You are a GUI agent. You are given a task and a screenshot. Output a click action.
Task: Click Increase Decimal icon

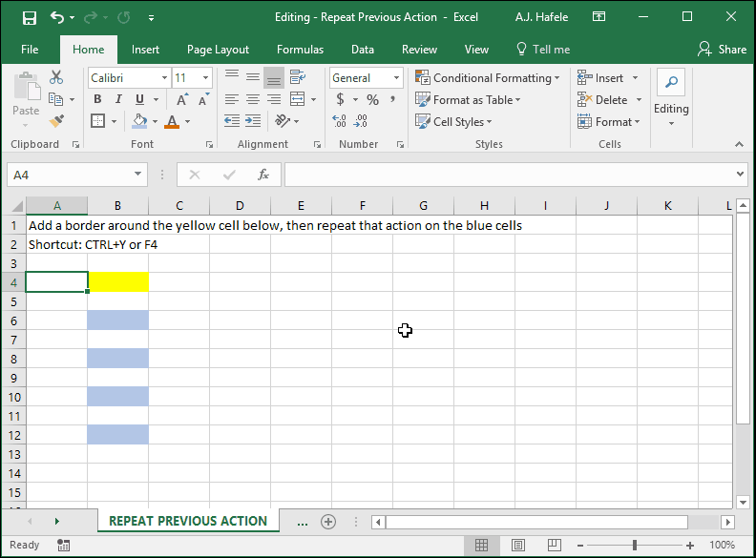(340, 121)
